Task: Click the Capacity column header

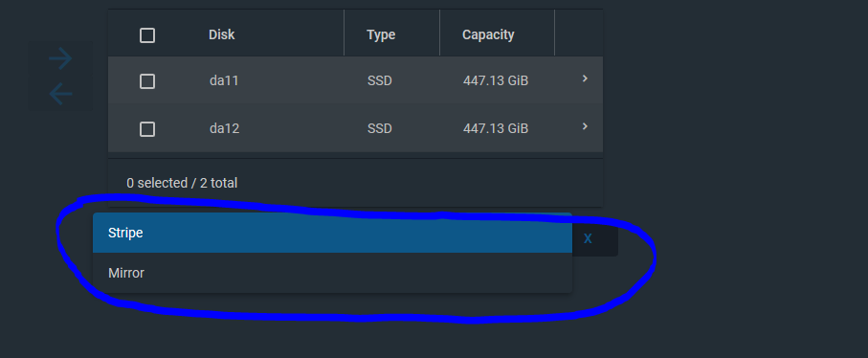Action: click(x=488, y=34)
